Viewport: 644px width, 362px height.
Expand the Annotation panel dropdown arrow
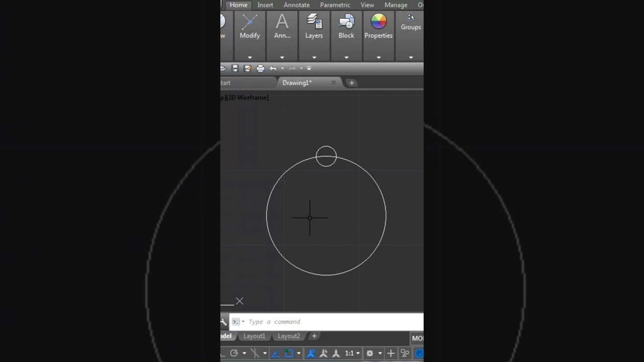tap(282, 57)
